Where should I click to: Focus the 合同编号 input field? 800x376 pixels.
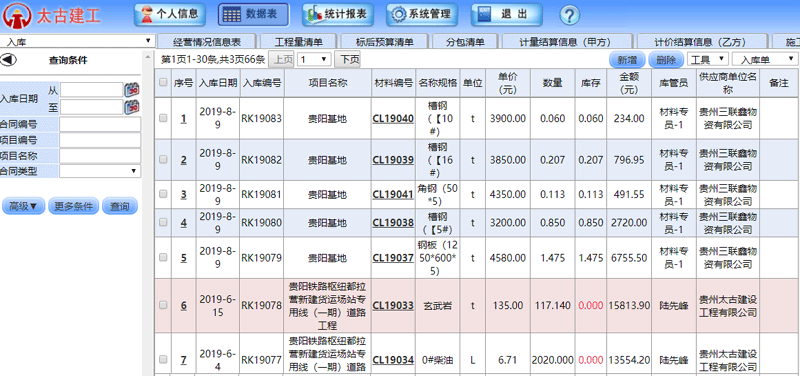(100, 124)
